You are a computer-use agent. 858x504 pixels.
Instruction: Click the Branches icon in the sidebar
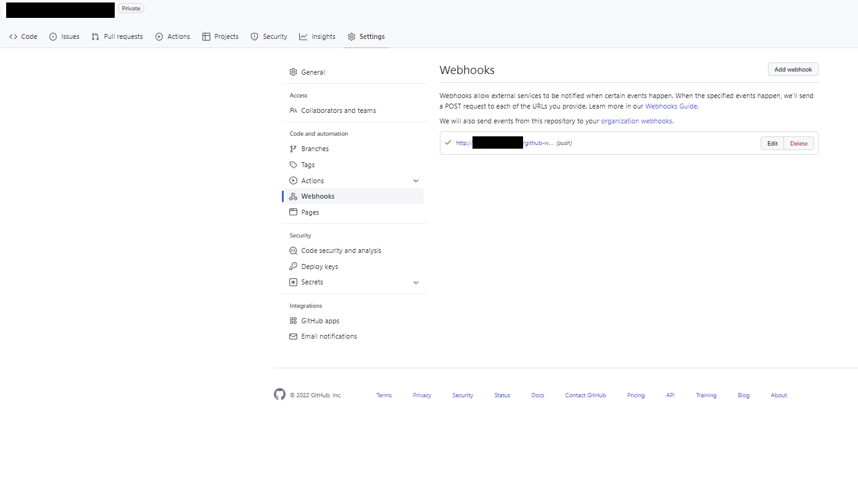(x=294, y=149)
